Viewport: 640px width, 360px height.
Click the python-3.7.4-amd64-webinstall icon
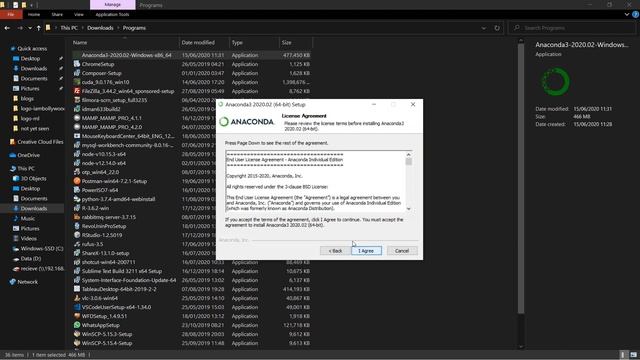77,199
